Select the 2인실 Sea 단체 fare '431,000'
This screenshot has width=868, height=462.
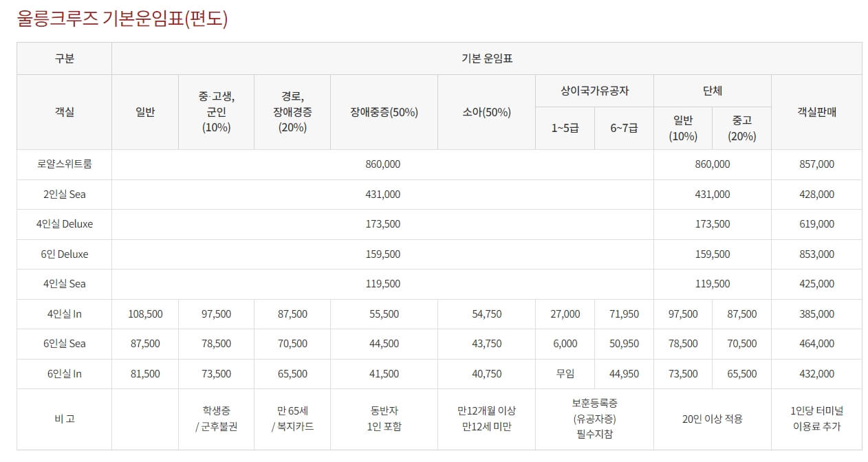(x=713, y=195)
